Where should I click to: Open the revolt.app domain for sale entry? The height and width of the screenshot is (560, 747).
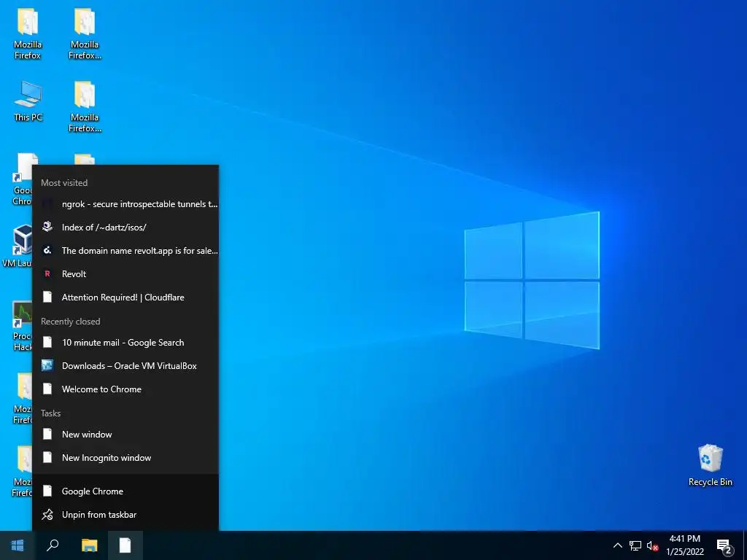125,251
